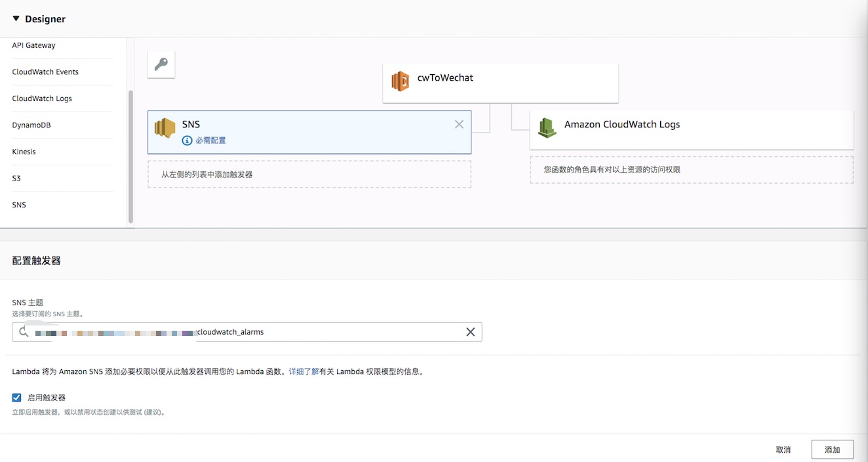Click the 添加 button
This screenshot has width=868, height=462.
(x=833, y=450)
